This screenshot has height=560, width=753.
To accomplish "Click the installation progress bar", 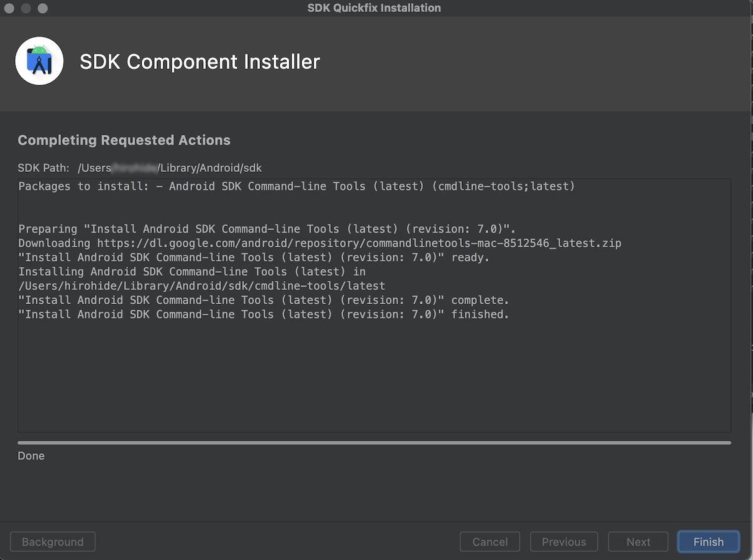I will (x=374, y=443).
